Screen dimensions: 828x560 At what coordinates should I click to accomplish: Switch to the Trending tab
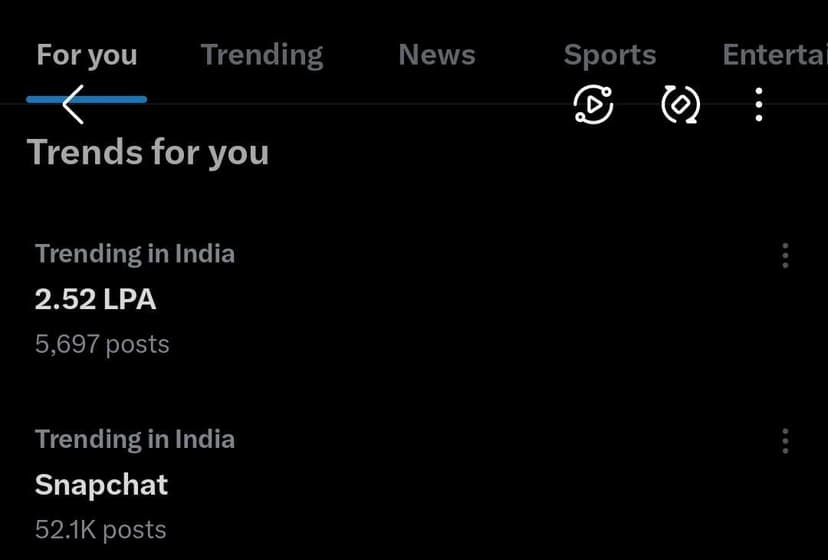coord(262,55)
